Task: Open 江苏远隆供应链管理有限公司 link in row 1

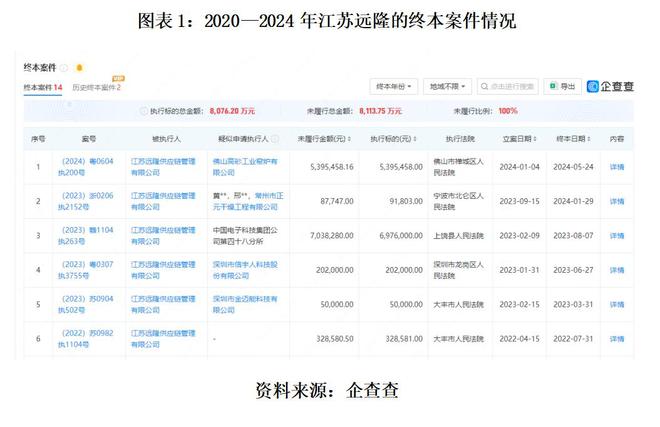Action: [163, 167]
